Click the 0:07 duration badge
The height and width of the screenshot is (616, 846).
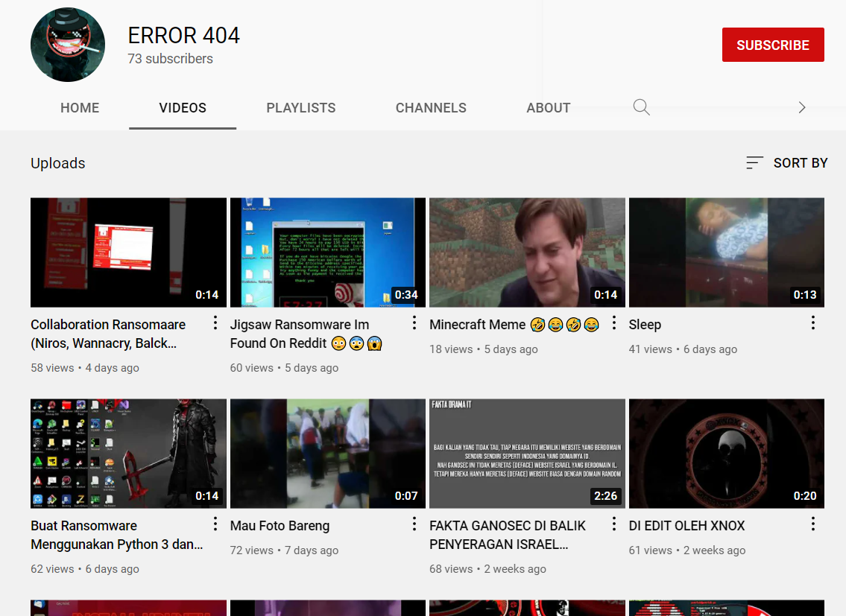[406, 496]
